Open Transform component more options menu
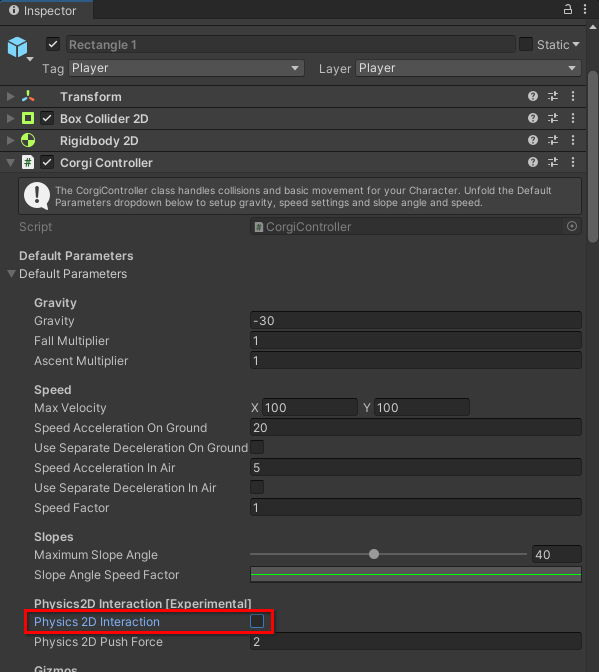Screen dimensions: 599x672 click(x=573, y=96)
